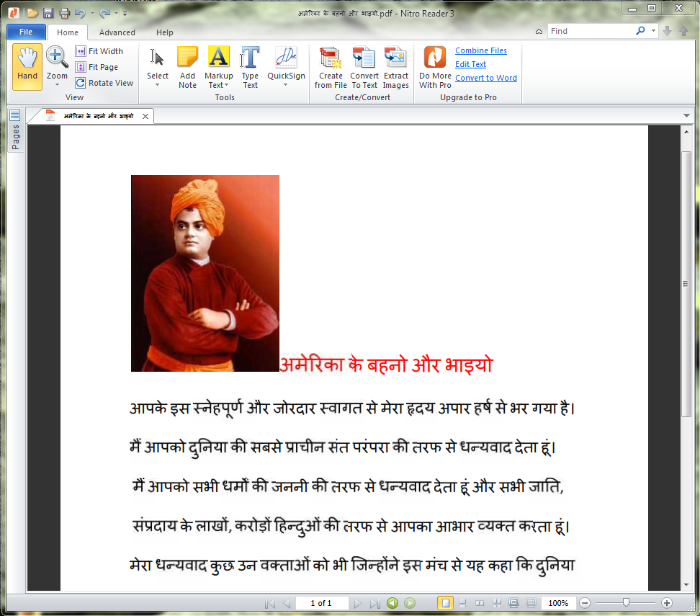The image size is (700, 616).
Task: Click the Convert to Word link
Action: click(486, 78)
